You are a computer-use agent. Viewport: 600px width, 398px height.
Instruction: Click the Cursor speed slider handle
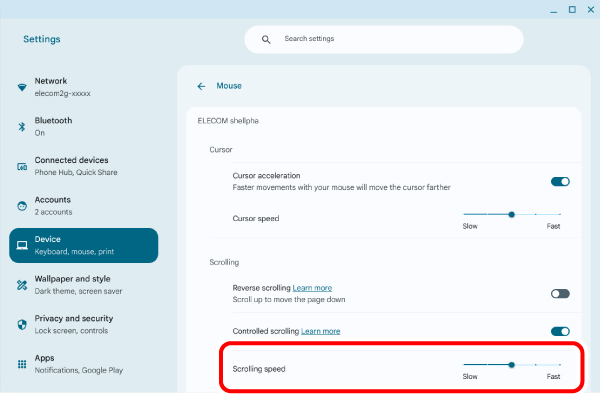point(512,214)
